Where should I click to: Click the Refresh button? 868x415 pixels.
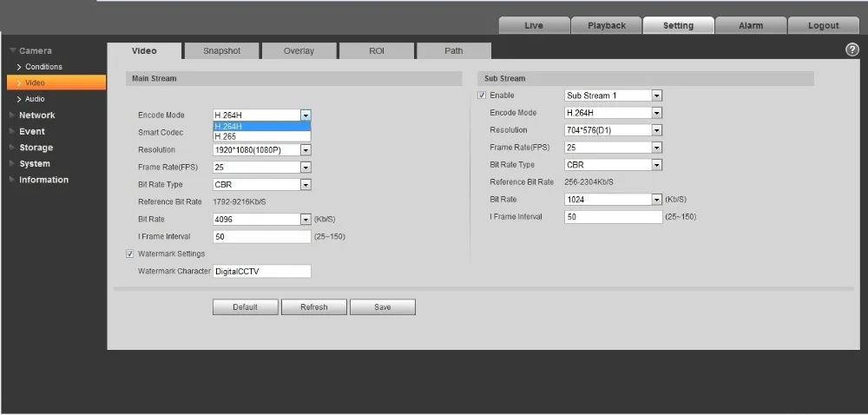314,307
